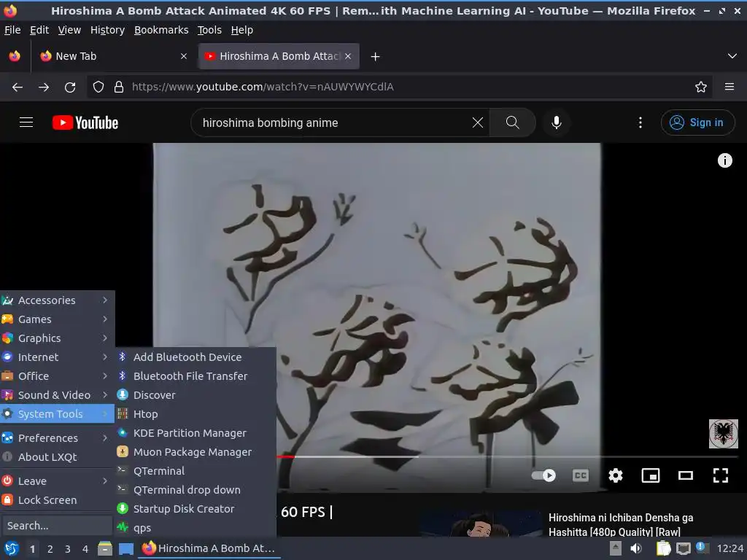
Task: Switch to theater mode
Action: 685,475
